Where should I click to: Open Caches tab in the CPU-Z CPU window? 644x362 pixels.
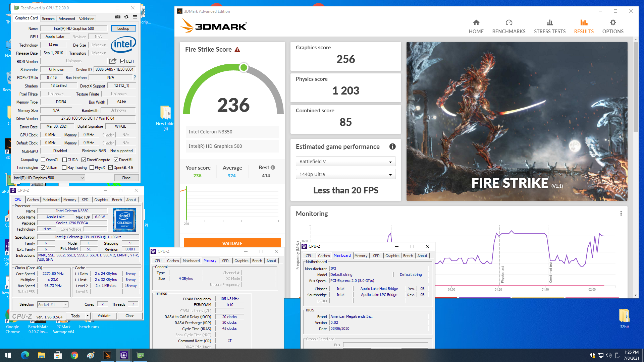click(x=33, y=200)
